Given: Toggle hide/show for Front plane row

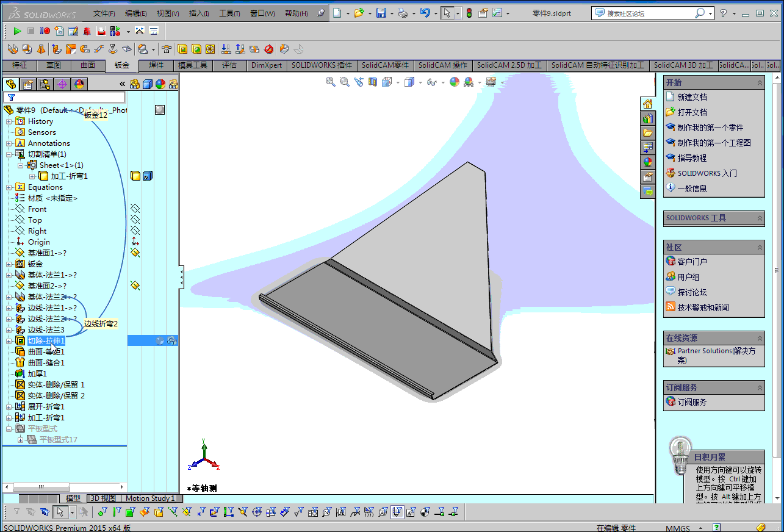Looking at the screenshot, I should (x=135, y=209).
